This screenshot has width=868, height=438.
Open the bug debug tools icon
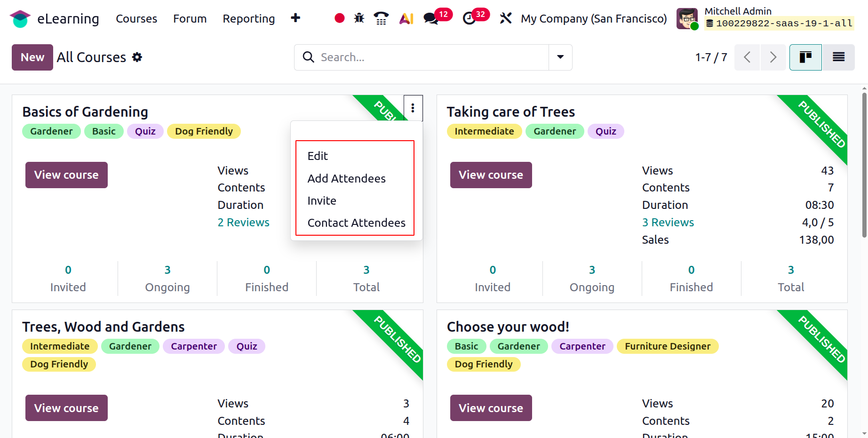[x=359, y=18]
